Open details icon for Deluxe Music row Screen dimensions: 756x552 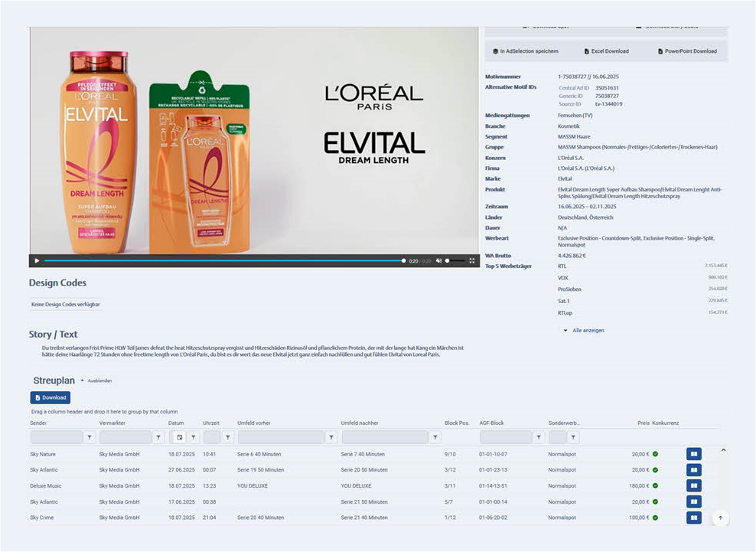pos(693,486)
